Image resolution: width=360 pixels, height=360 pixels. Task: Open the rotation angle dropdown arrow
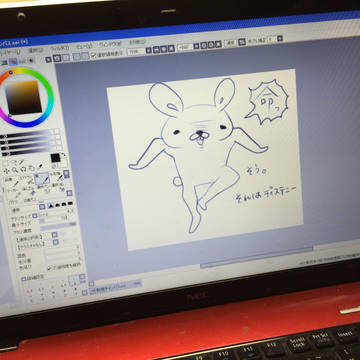196,46
